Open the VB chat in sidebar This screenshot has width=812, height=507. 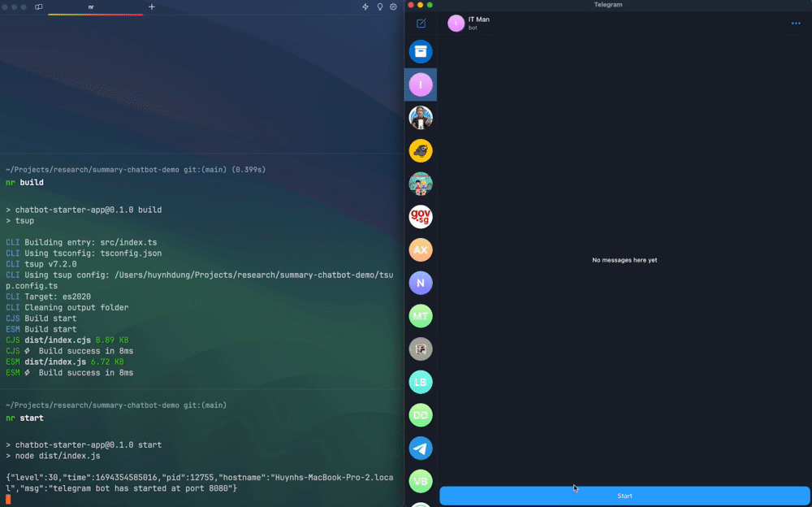pyautogui.click(x=421, y=481)
